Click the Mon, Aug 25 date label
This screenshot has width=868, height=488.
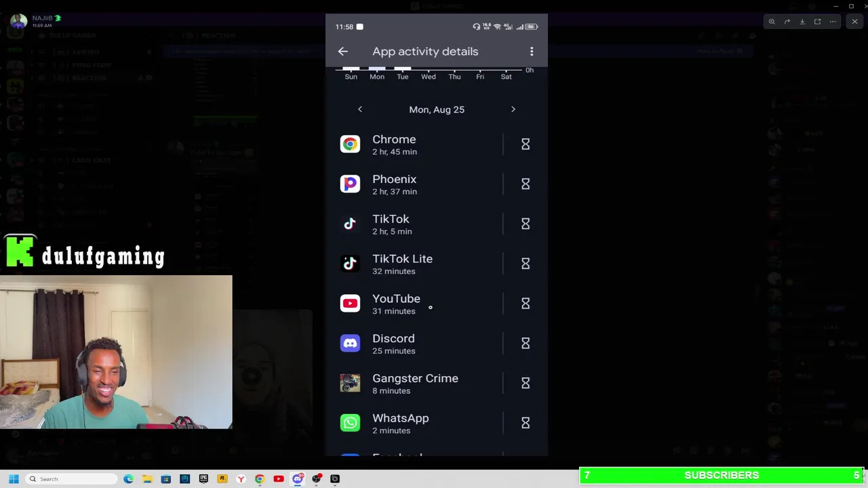point(437,109)
